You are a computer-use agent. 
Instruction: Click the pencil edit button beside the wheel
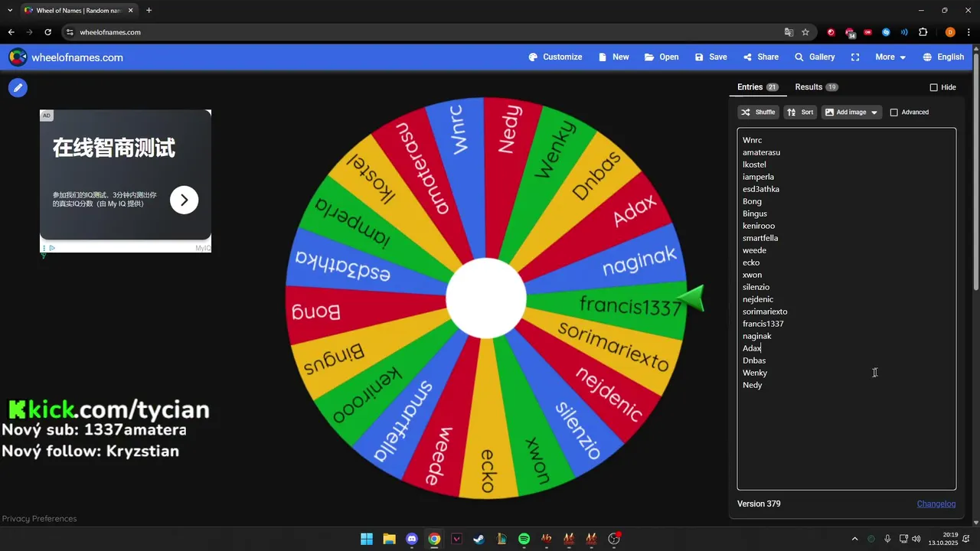pyautogui.click(x=18, y=88)
